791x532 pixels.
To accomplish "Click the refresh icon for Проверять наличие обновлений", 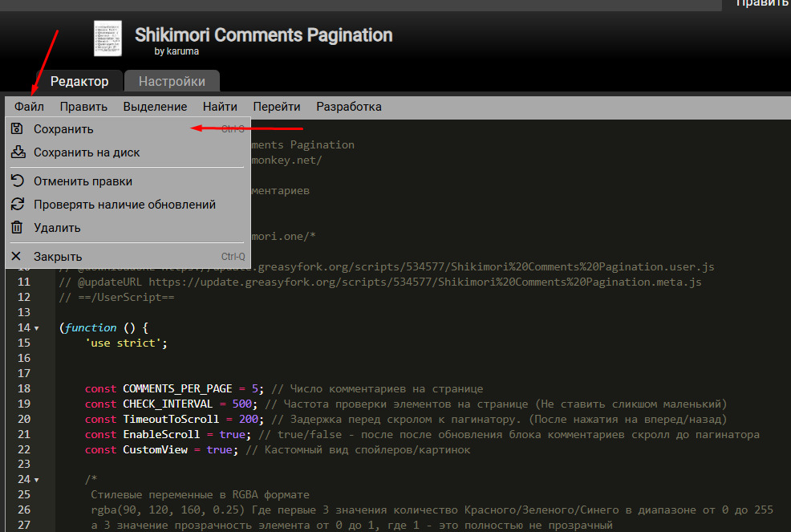I will coord(17,205).
